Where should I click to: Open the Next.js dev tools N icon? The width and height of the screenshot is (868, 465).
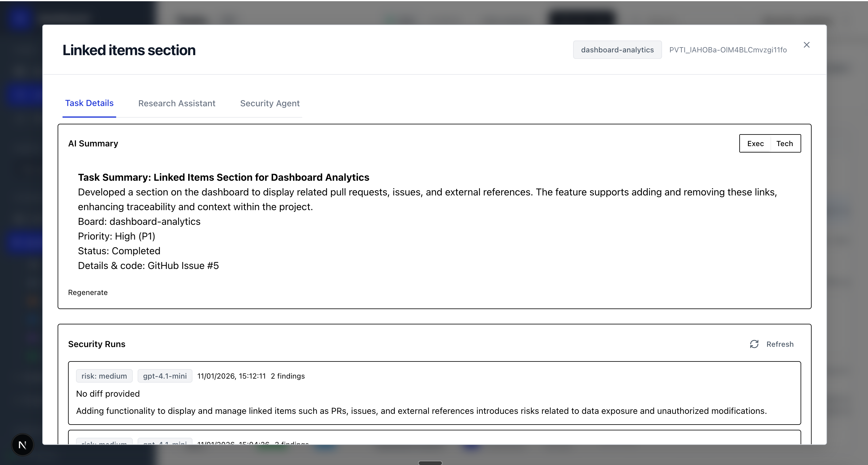click(23, 445)
